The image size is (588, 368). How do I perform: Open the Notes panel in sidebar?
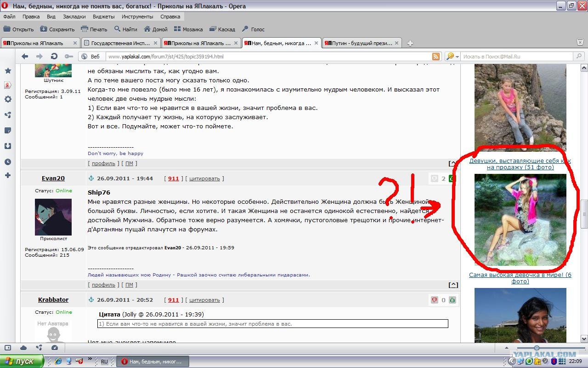[8, 131]
